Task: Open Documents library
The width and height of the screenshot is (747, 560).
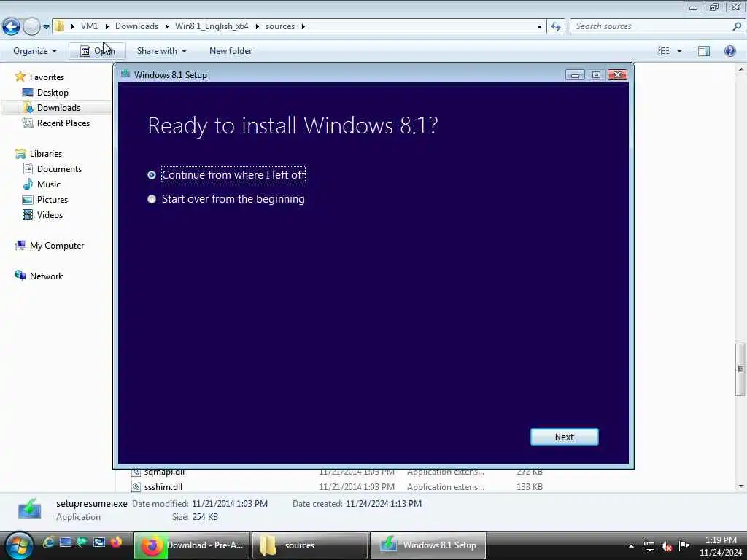Action: [59, 169]
